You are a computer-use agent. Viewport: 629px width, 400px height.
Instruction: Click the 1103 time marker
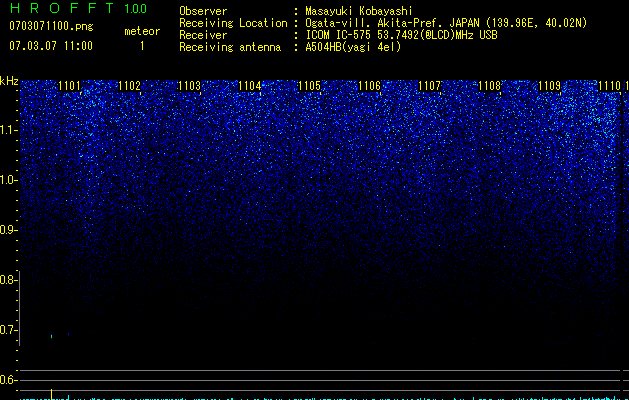pyautogui.click(x=189, y=86)
